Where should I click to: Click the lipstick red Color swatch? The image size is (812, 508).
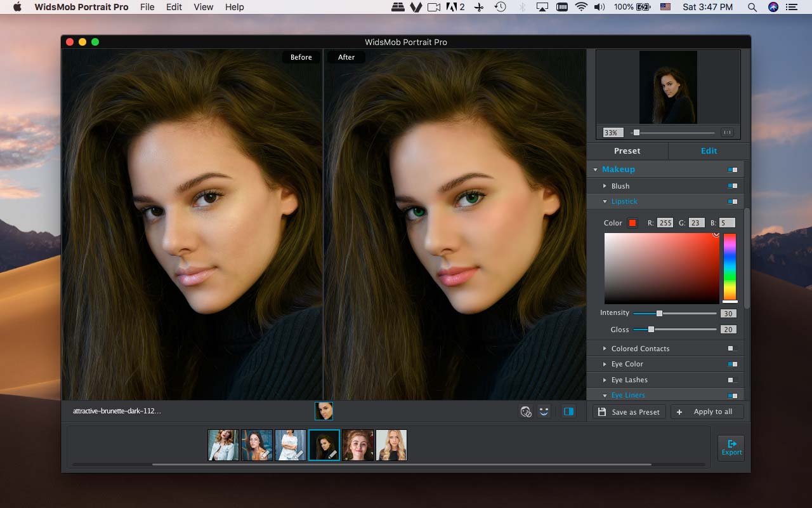coord(632,223)
